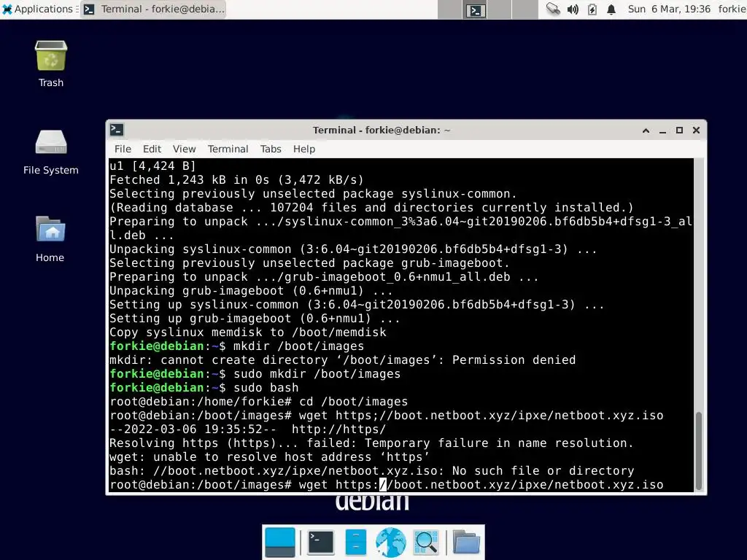
Task: Click Show Desktop icon in bottom dock
Action: tap(279, 542)
